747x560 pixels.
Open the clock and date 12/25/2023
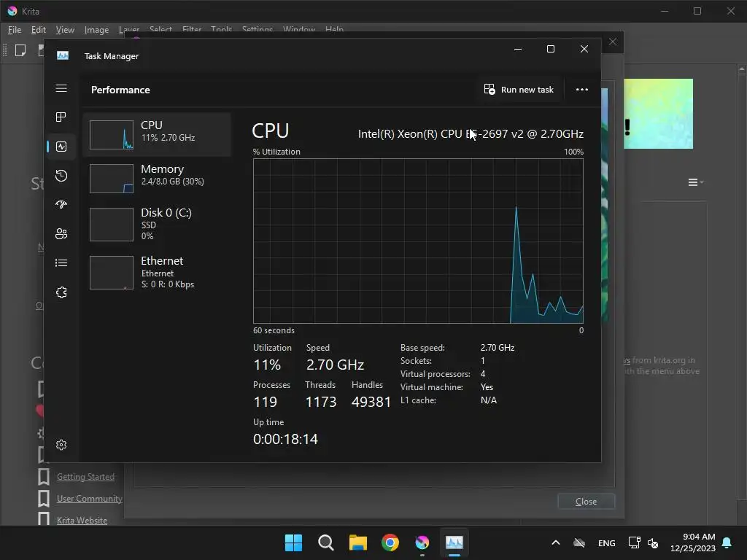[693, 542]
